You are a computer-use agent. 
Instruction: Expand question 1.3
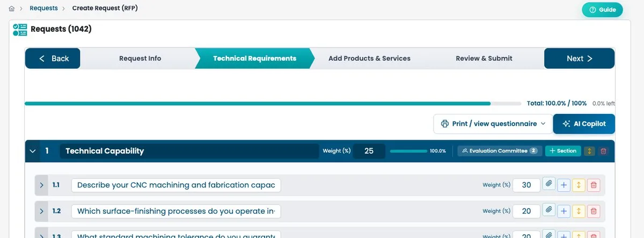click(x=41, y=234)
